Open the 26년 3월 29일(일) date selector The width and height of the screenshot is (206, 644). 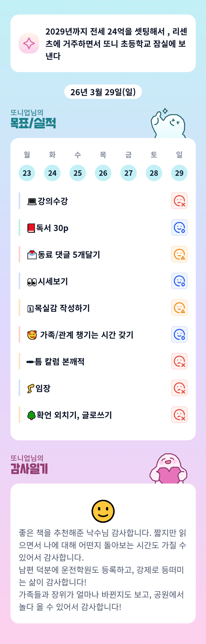[103, 92]
